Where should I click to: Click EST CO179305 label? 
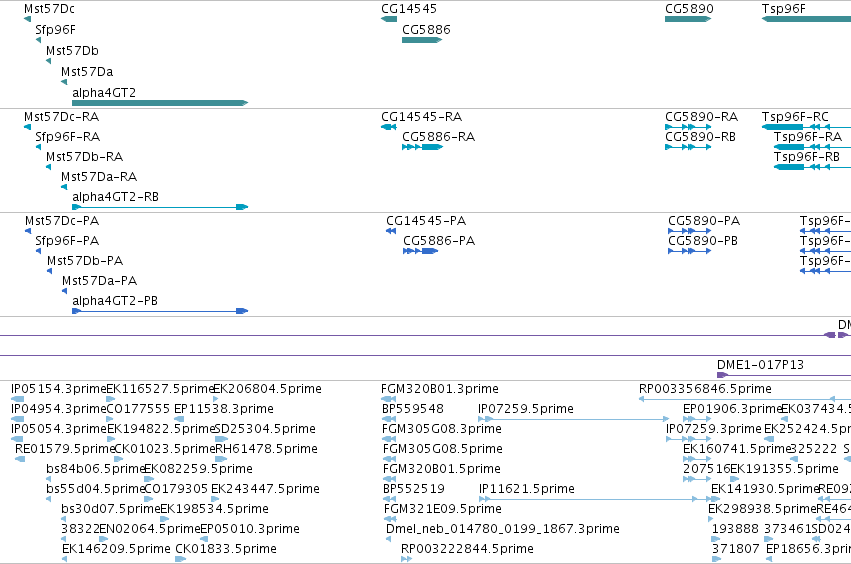tap(176, 489)
